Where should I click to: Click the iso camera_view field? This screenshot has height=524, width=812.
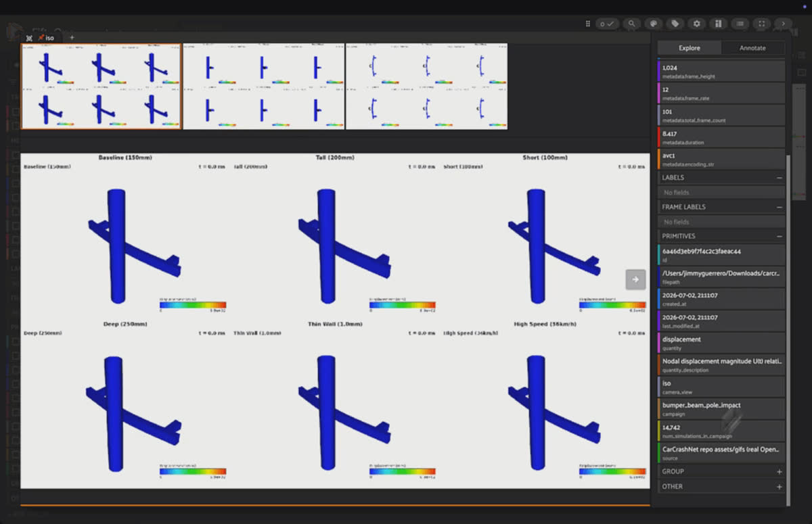coord(721,387)
